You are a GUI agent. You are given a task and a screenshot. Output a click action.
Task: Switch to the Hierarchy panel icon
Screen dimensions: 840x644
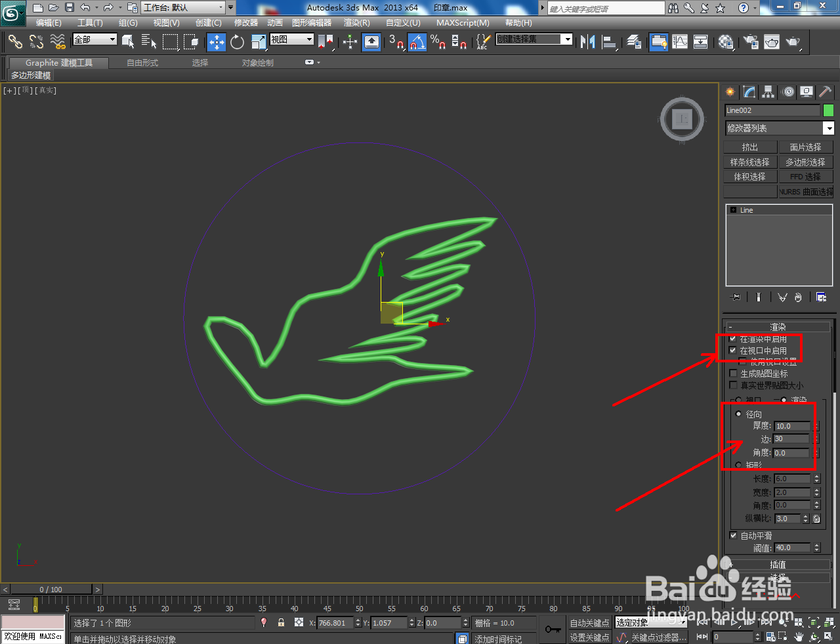point(767,92)
